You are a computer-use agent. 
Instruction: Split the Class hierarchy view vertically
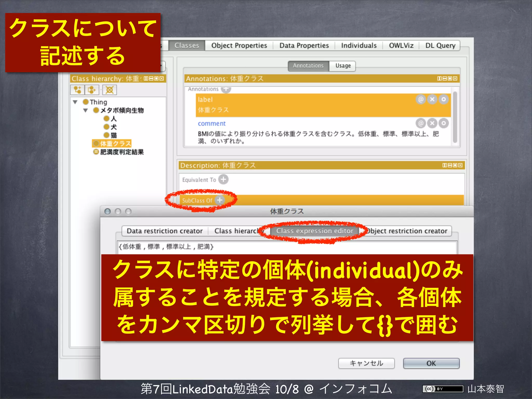point(146,78)
